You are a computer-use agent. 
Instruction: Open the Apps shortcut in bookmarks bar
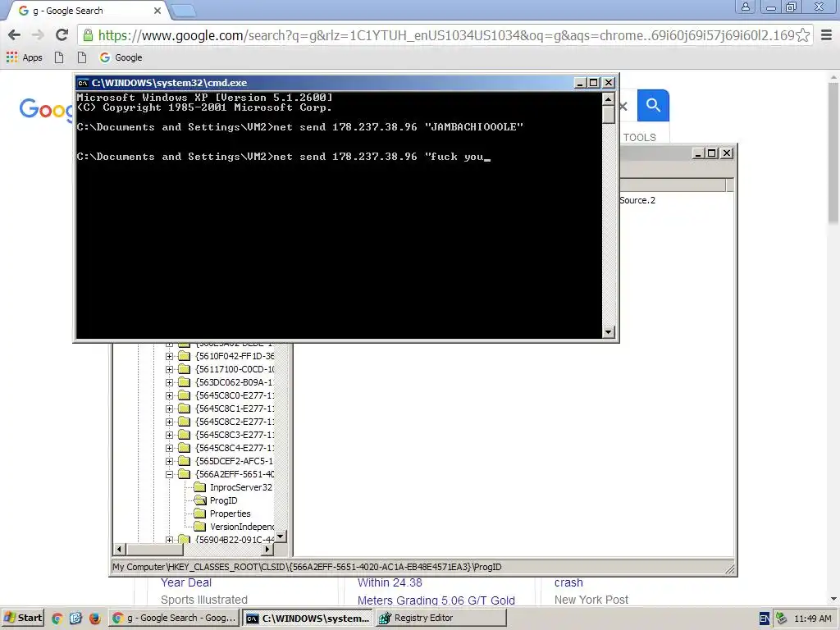(x=24, y=57)
